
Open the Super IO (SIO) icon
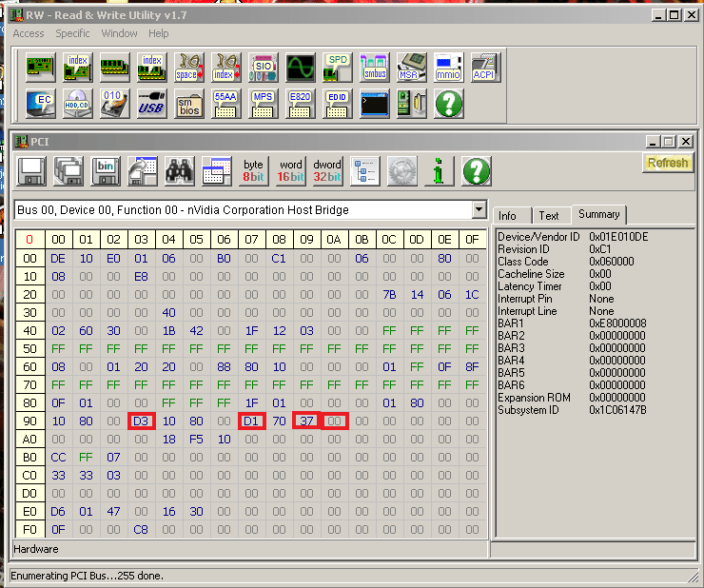pyautogui.click(x=263, y=68)
